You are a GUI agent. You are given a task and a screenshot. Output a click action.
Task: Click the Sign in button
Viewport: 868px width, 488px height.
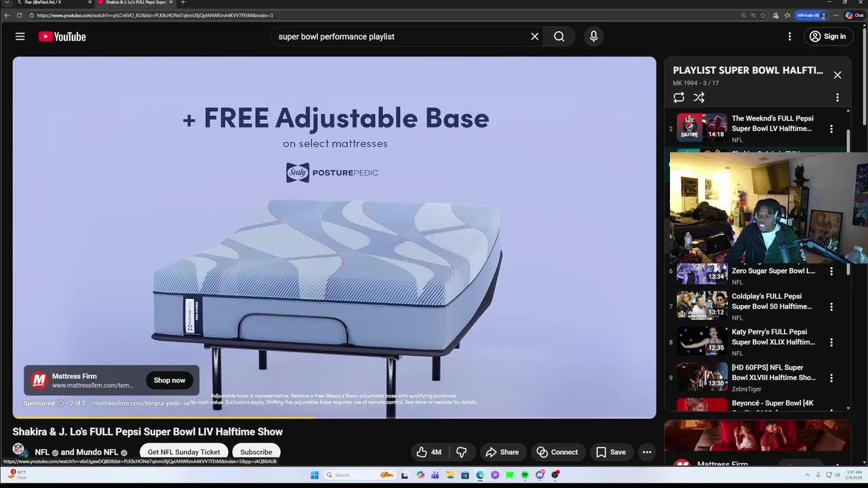[x=828, y=37]
